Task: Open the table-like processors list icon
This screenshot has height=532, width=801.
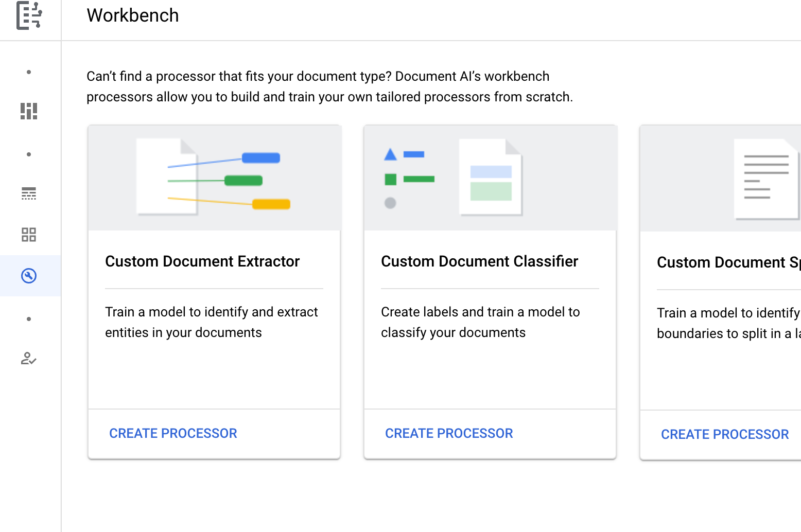Action: coord(29,193)
